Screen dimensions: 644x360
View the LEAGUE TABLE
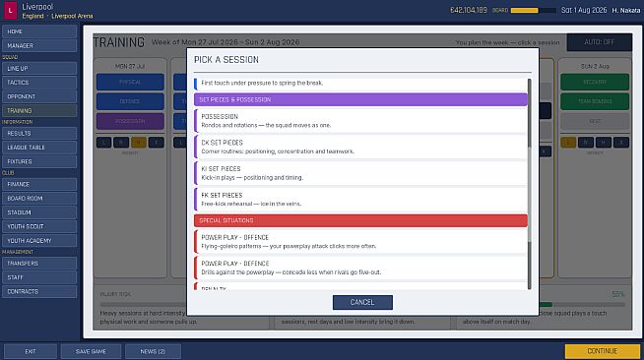39,148
